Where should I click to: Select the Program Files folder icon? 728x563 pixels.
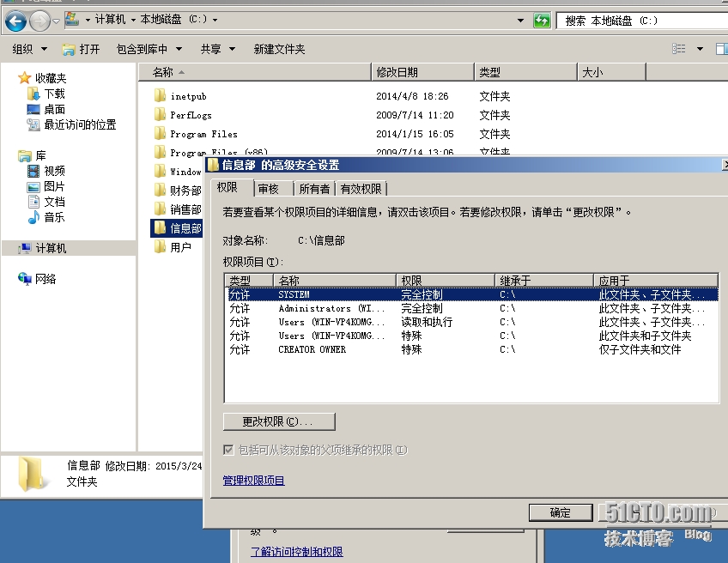click(160, 134)
